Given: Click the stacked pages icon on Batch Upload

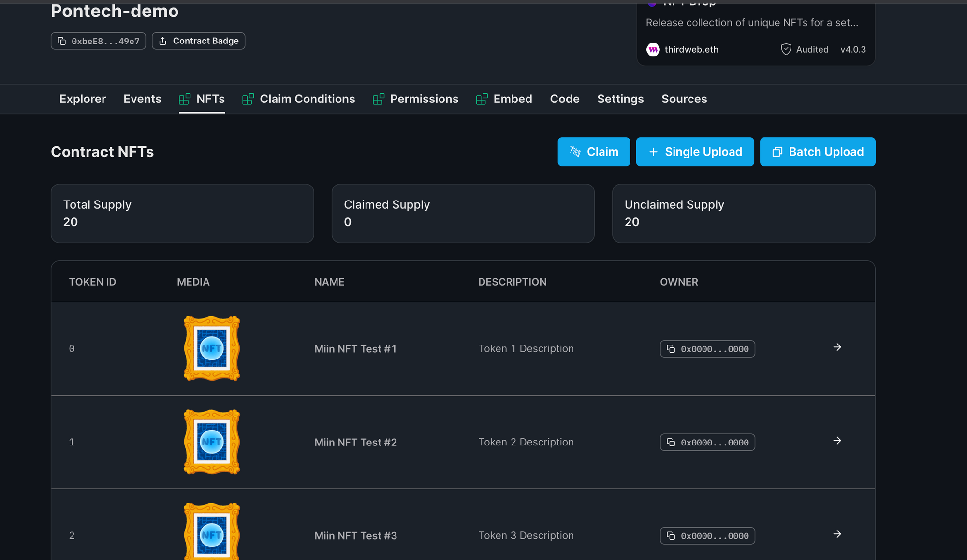Looking at the screenshot, I should point(777,152).
